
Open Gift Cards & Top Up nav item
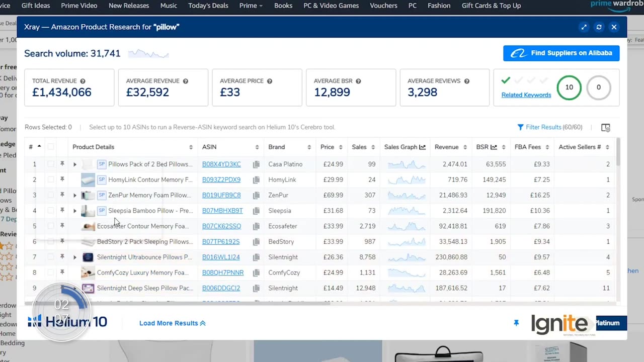pos(491,6)
